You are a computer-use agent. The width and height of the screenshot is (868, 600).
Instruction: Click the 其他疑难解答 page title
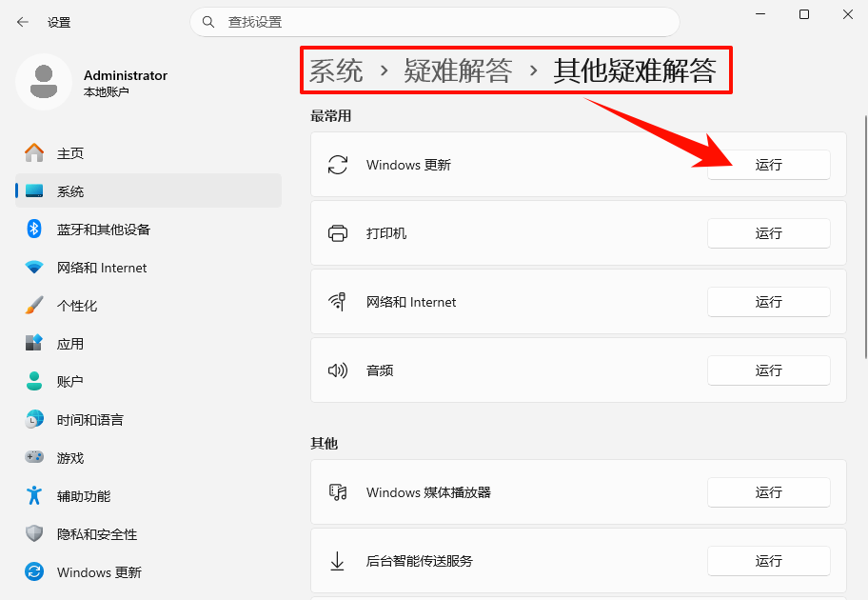tap(635, 70)
